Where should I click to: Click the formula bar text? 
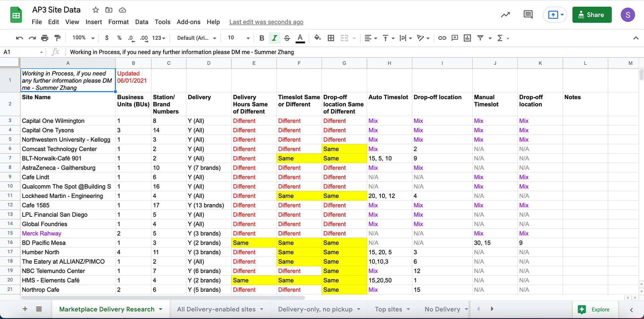(x=182, y=52)
